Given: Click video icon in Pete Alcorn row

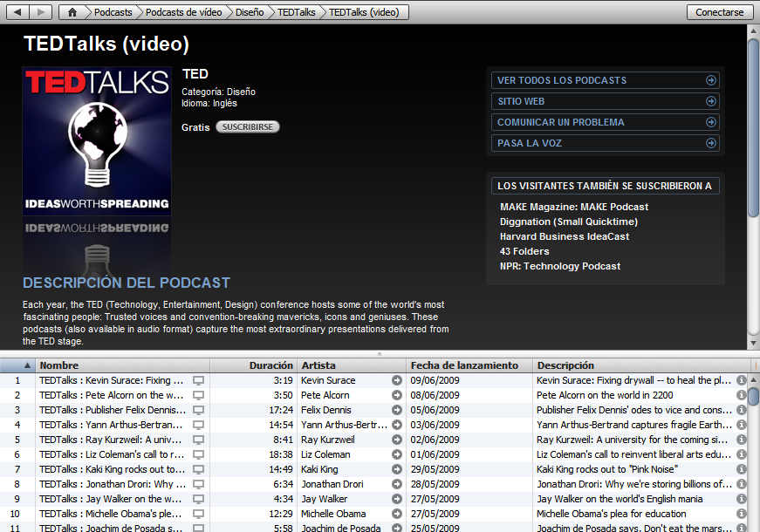Looking at the screenshot, I should pos(198,395).
